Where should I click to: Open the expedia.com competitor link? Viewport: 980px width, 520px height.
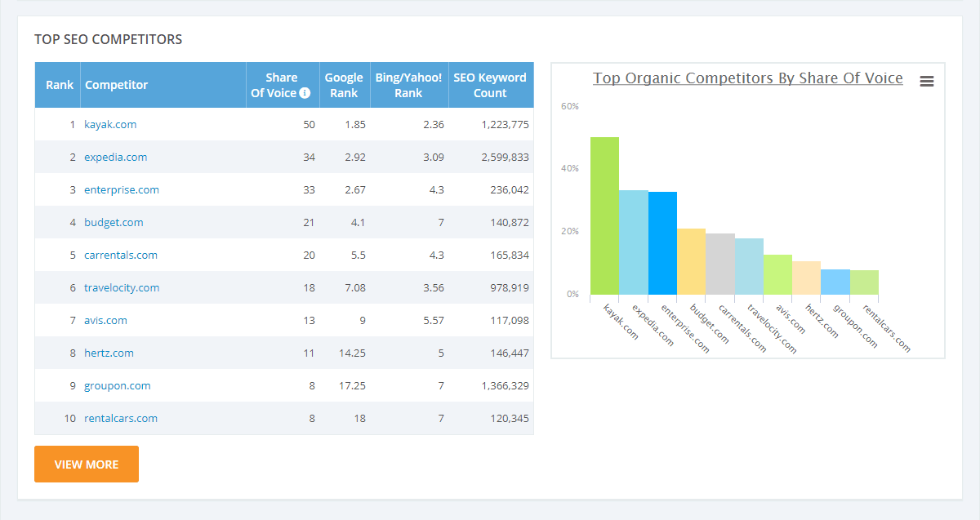coord(115,158)
